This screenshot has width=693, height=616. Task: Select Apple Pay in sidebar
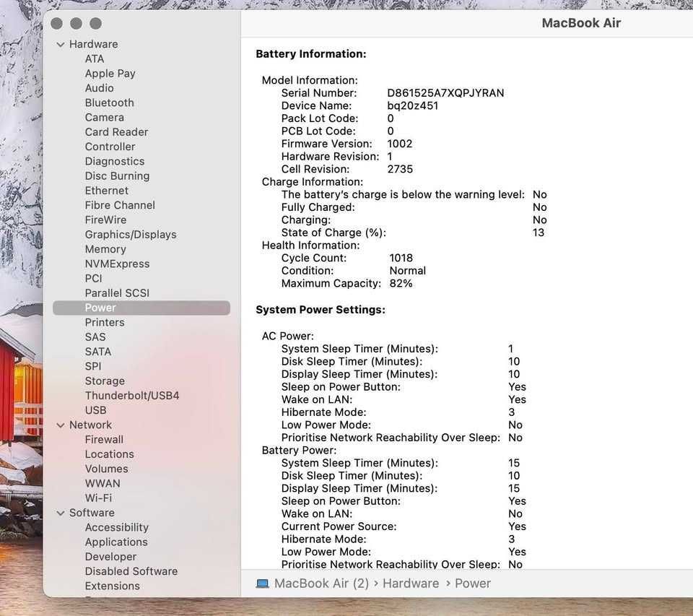[110, 74]
